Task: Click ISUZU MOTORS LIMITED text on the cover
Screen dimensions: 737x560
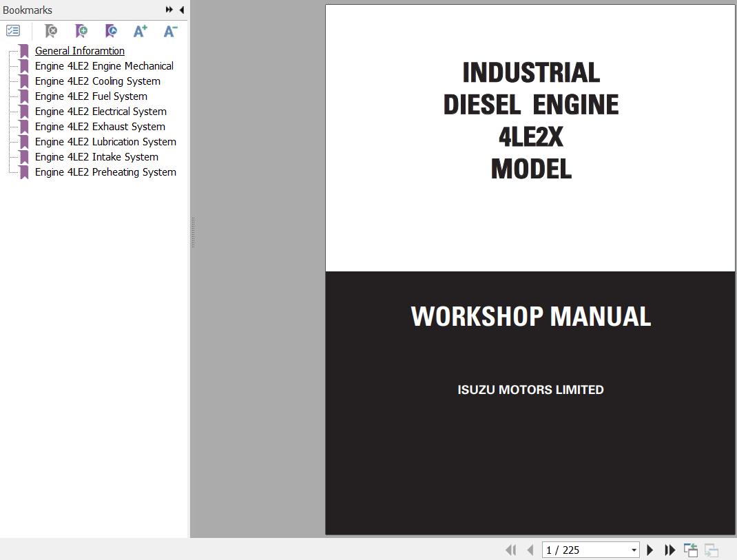Action: point(530,390)
